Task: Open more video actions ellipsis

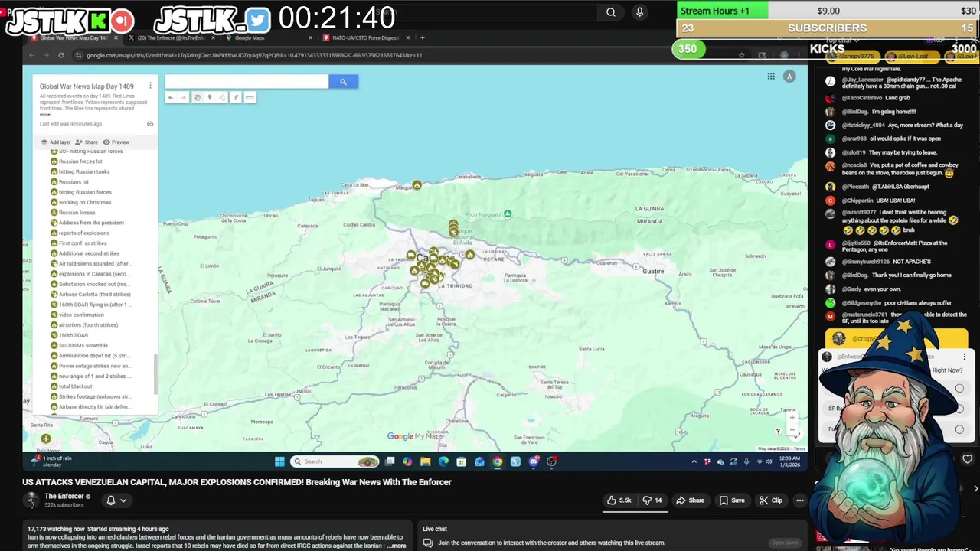Action: pos(800,500)
